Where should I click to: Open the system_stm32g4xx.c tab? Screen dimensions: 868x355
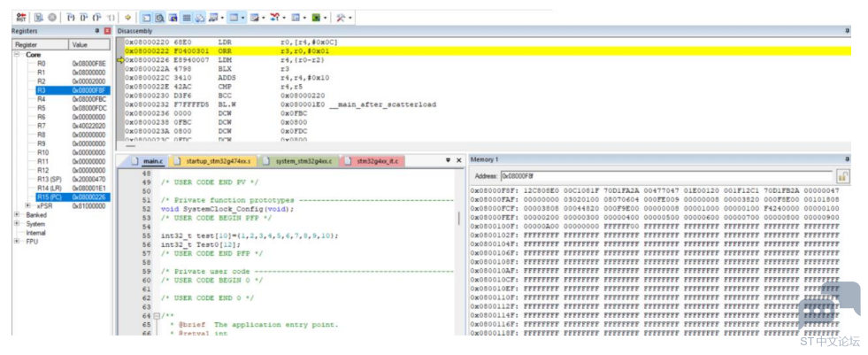pos(298,161)
